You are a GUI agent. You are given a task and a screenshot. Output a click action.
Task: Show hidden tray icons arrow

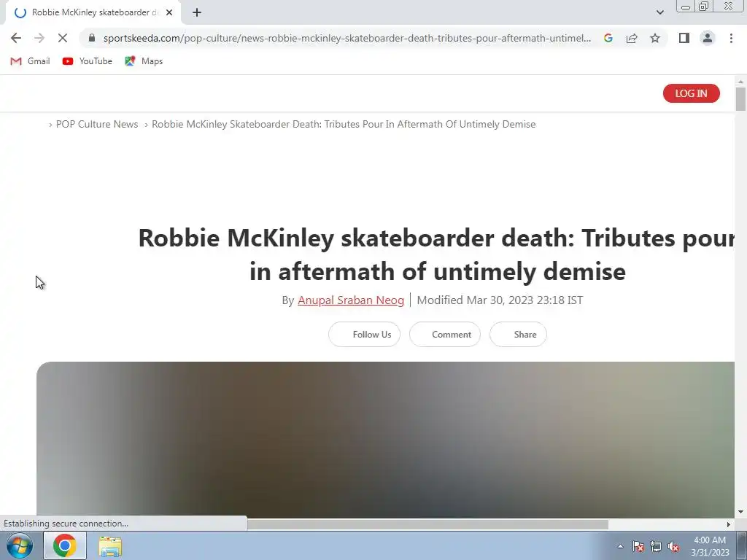620,546
